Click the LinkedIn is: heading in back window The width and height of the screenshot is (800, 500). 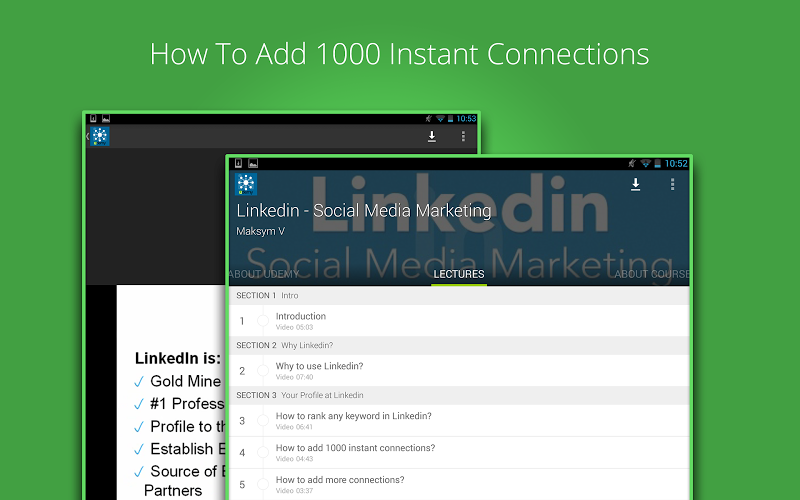[178, 358]
